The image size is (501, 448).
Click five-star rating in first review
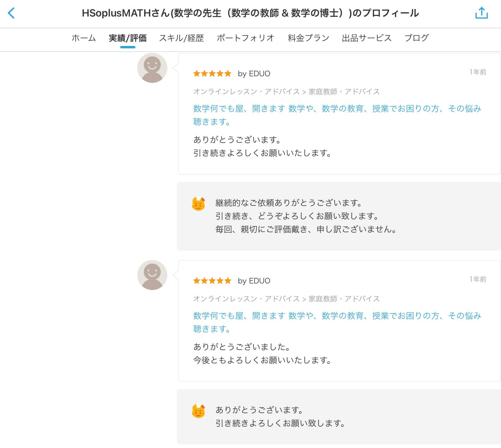click(212, 74)
